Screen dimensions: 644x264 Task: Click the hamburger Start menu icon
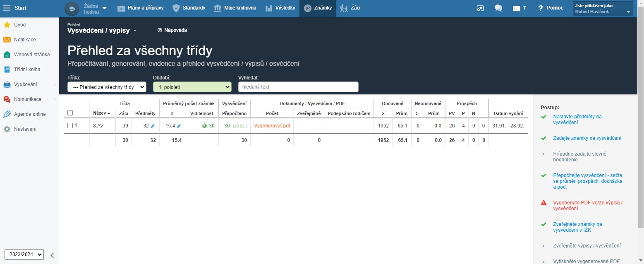7,8
